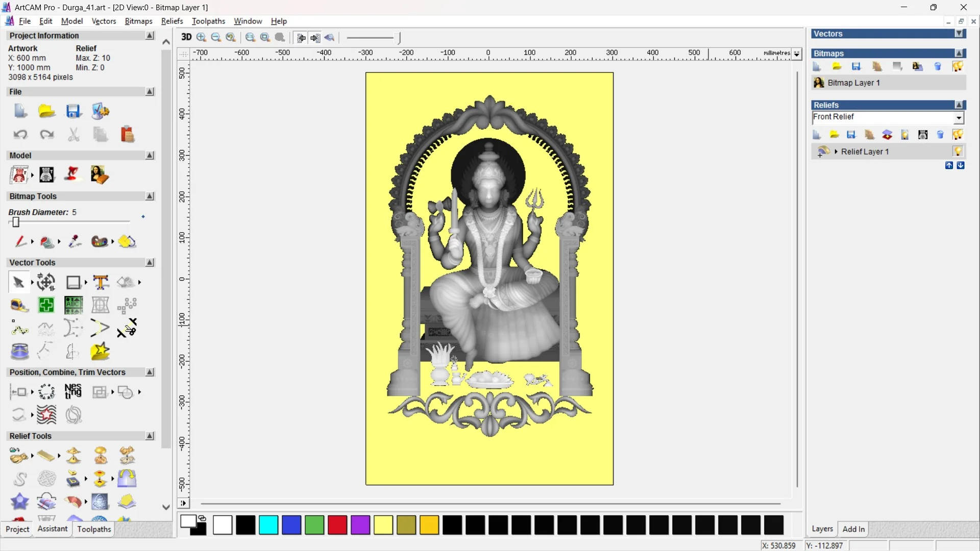Select the Create Text vector tool

[101, 282]
